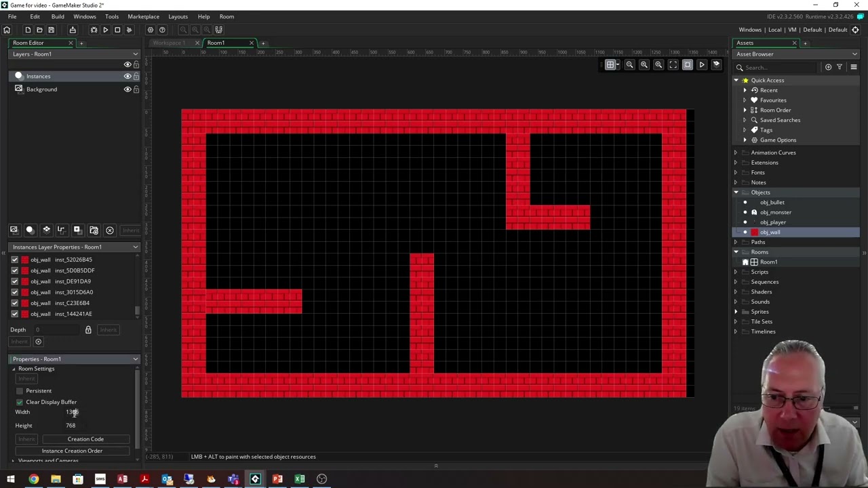Expand the Scripts folder
This screenshot has height=488, width=868.
(x=736, y=272)
